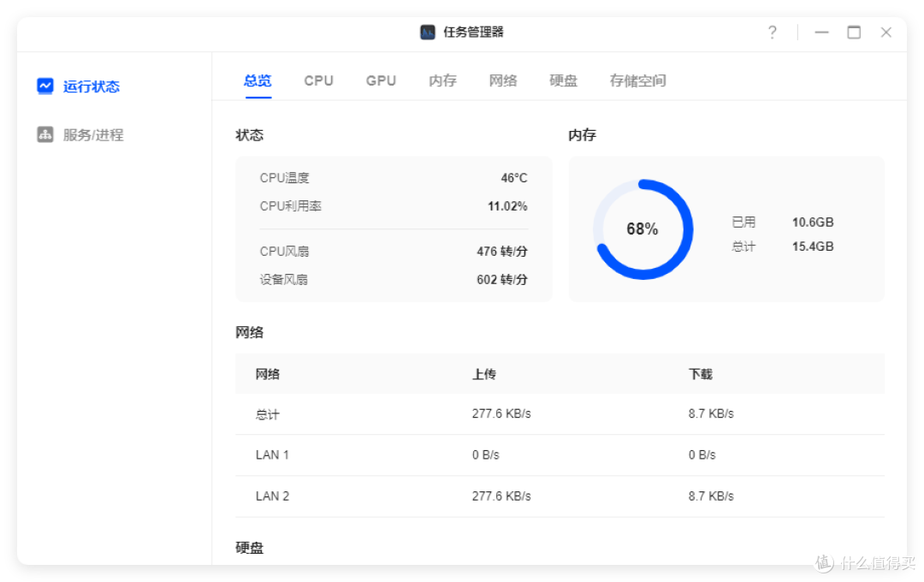
Task: Click LAN 1 upload value 0 B/s
Action: click(x=486, y=455)
